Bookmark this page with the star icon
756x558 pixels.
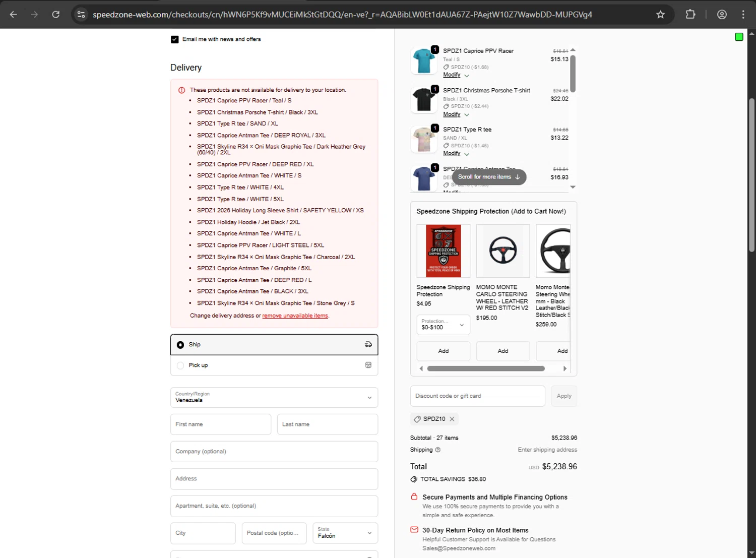[x=660, y=15]
